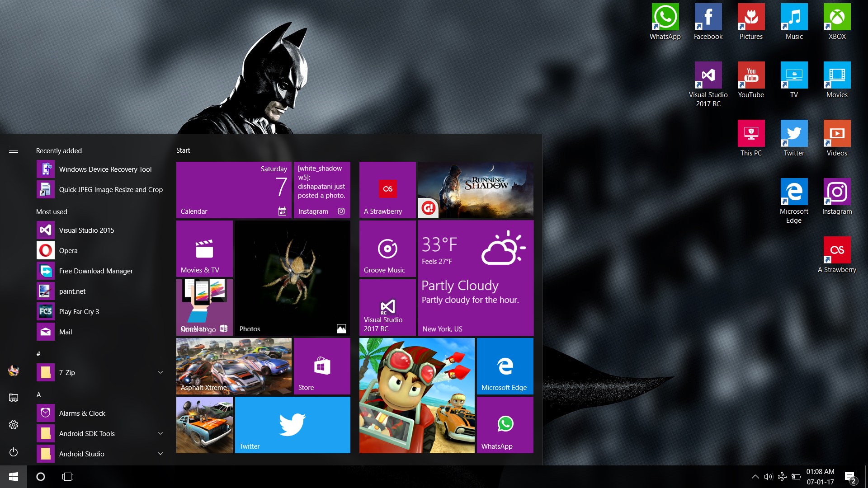Expand the Android Studio entry

click(160, 453)
